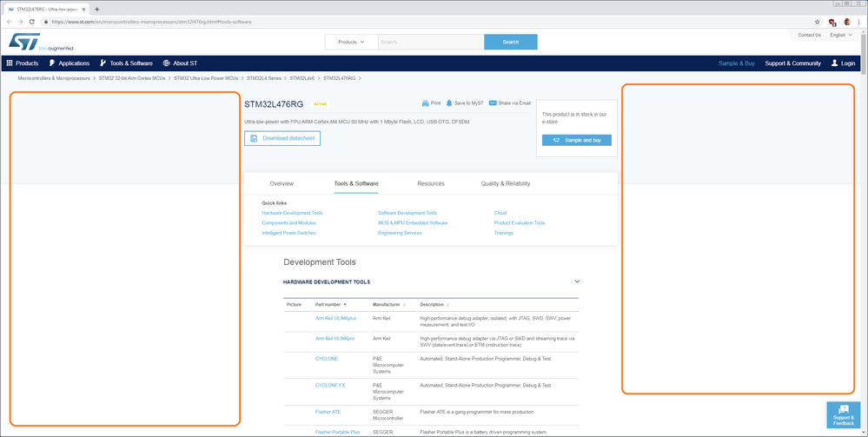Viewport: 868px width, 437px height.
Task: Collapse Hardware Development Tools section
Action: (x=578, y=281)
